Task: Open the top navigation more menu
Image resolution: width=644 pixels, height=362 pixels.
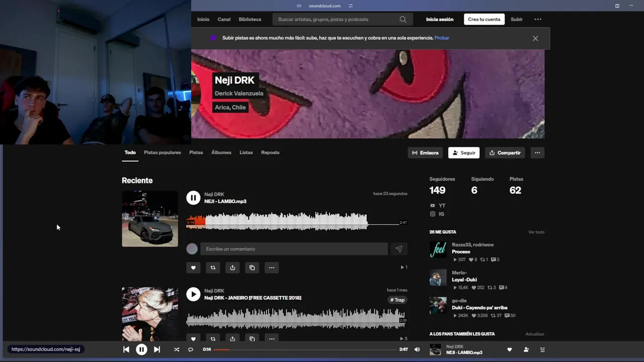Action: pos(538,19)
